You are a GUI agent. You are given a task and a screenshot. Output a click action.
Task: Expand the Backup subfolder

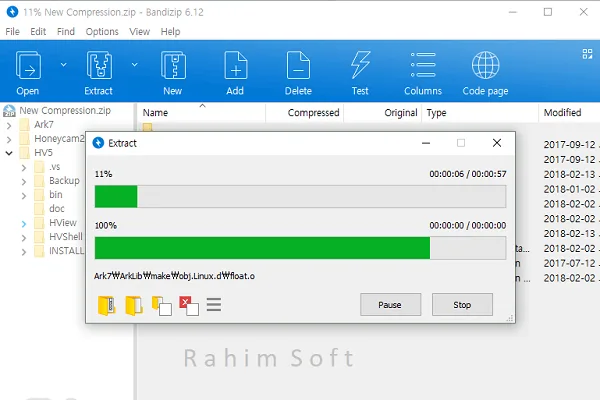tap(24, 181)
